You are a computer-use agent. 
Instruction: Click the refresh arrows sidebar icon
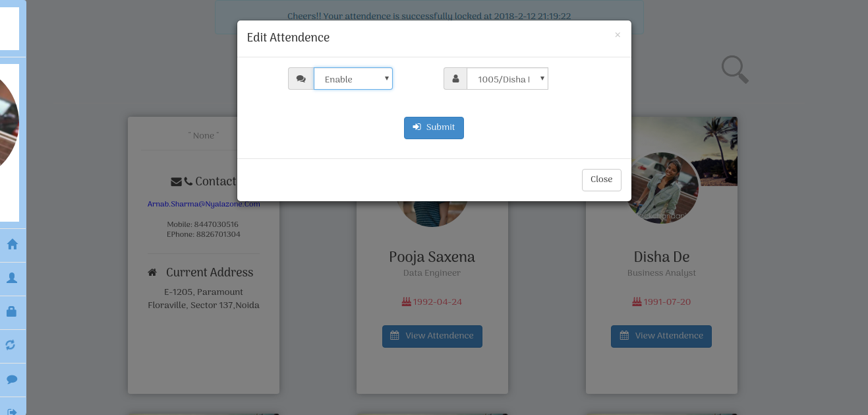(x=11, y=345)
